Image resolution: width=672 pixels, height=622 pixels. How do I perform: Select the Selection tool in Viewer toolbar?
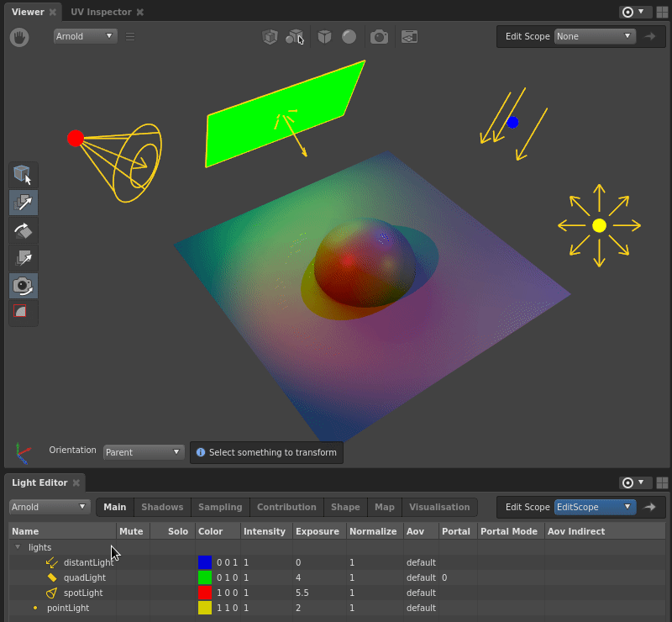click(x=23, y=175)
